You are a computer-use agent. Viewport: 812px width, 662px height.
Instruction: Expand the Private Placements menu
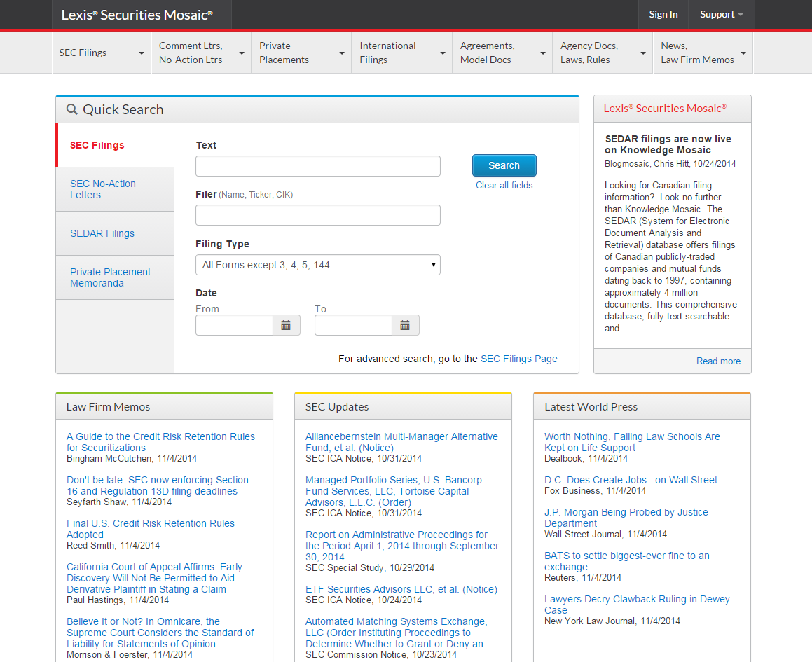302,53
